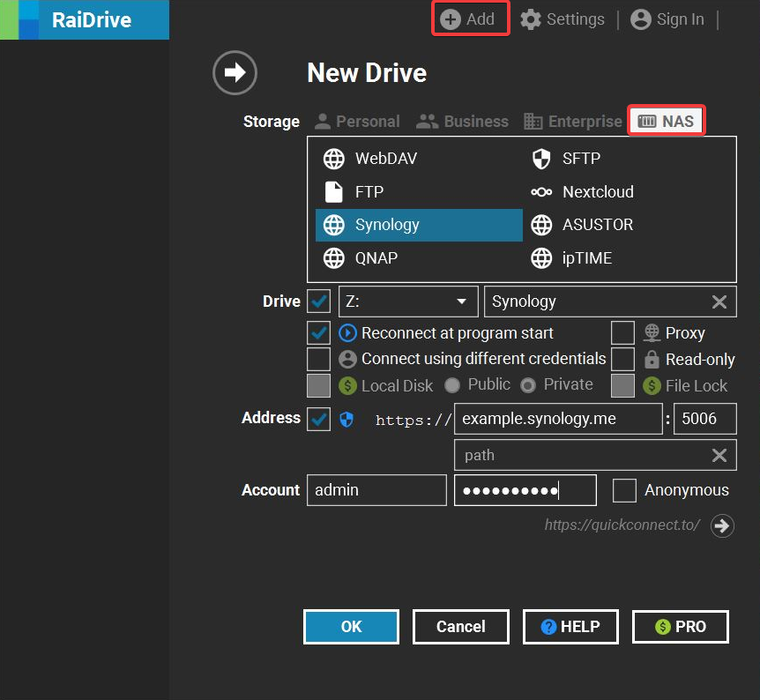Enable the Proxy checkbox
This screenshot has width=760, height=700.
[623, 333]
